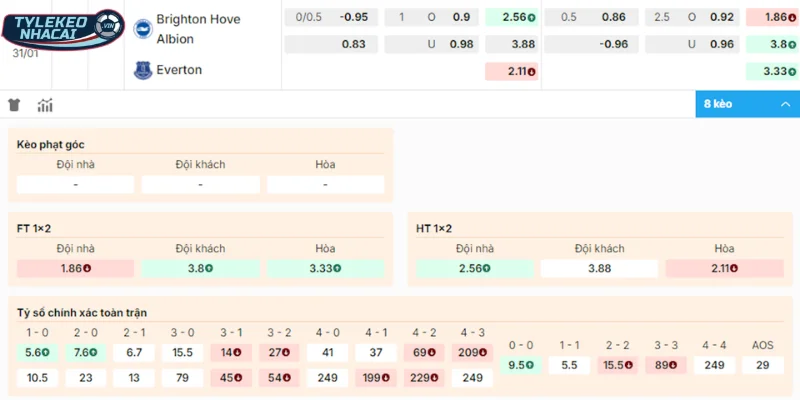The image size is (800, 400).
Task: Select correct score 1-0 odds 5.6
Action: [36, 352]
